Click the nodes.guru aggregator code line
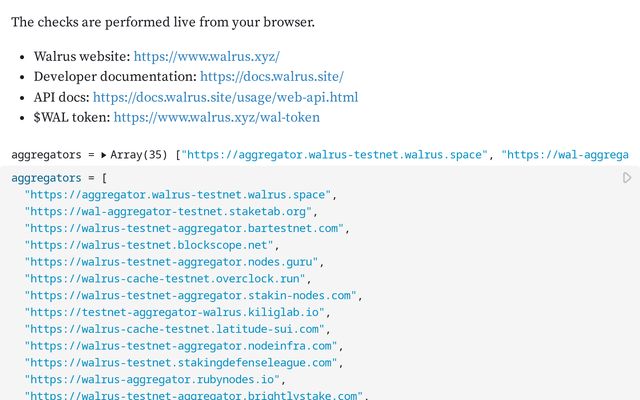 coord(174,262)
